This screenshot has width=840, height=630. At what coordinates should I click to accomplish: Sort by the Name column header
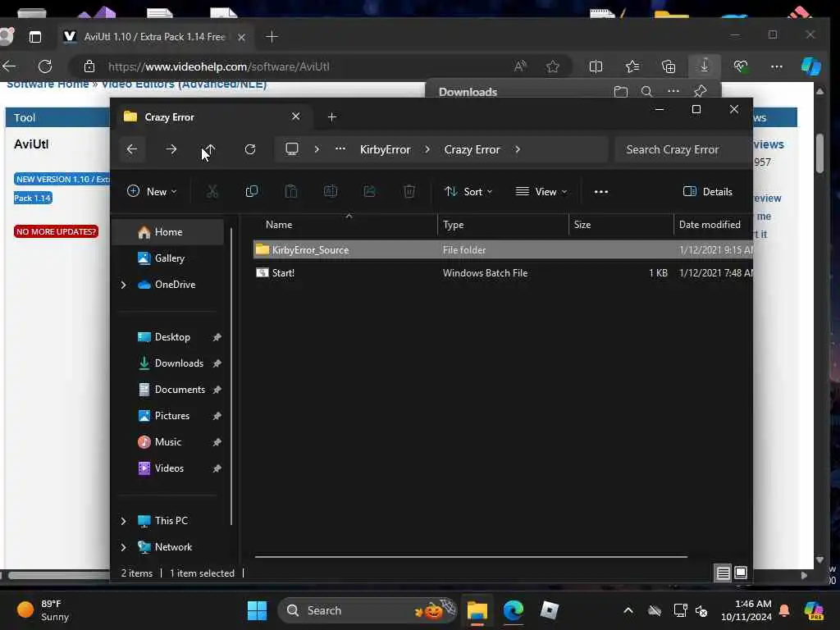point(345,225)
